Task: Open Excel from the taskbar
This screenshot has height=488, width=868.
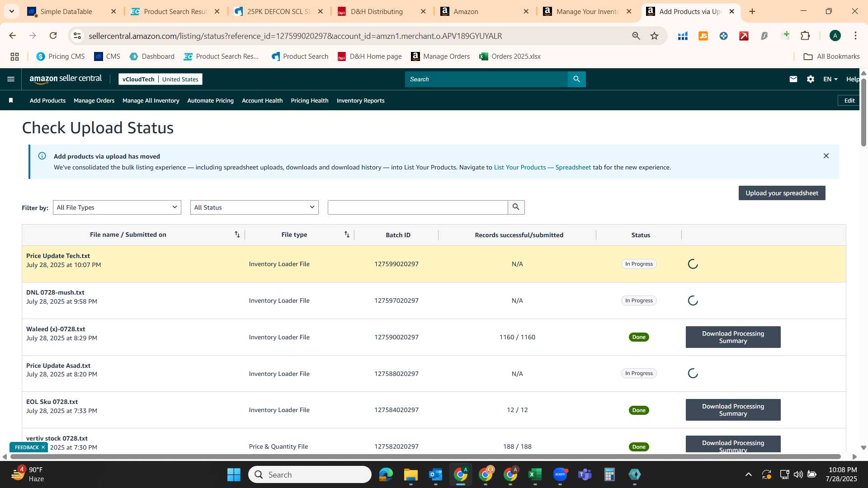Action: coord(535,474)
